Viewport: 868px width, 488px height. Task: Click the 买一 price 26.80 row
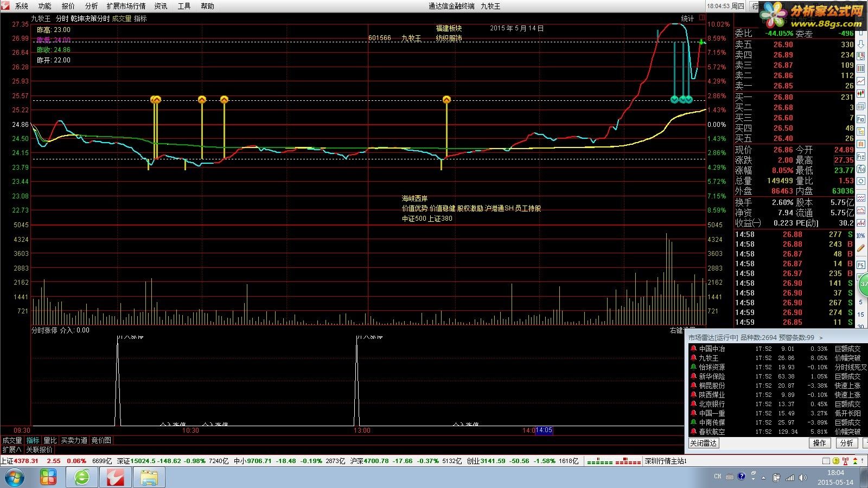click(x=794, y=97)
